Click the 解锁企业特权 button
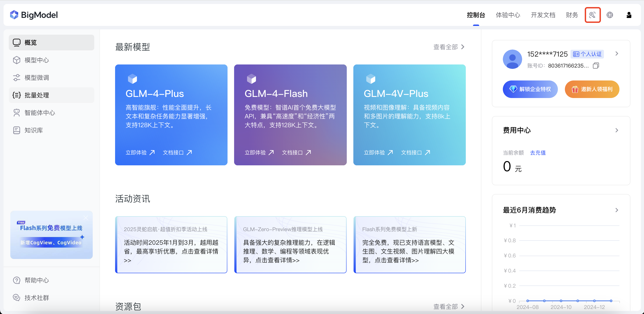This screenshot has height=314, width=644. point(530,89)
